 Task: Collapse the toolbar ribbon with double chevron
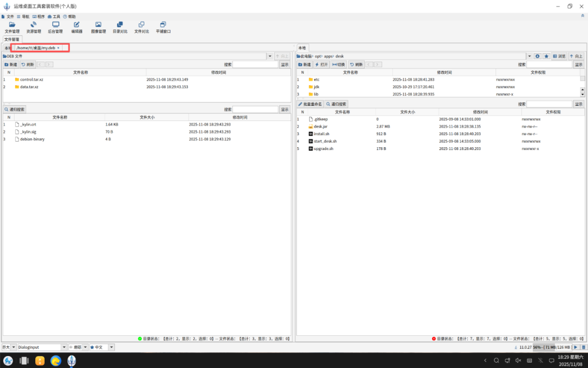pos(583,16)
